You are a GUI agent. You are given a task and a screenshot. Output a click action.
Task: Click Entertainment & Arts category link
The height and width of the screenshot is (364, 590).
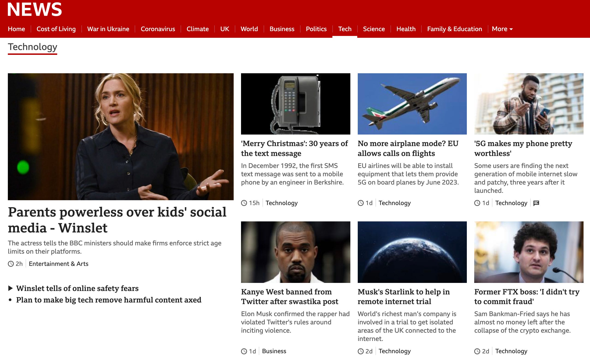click(59, 264)
